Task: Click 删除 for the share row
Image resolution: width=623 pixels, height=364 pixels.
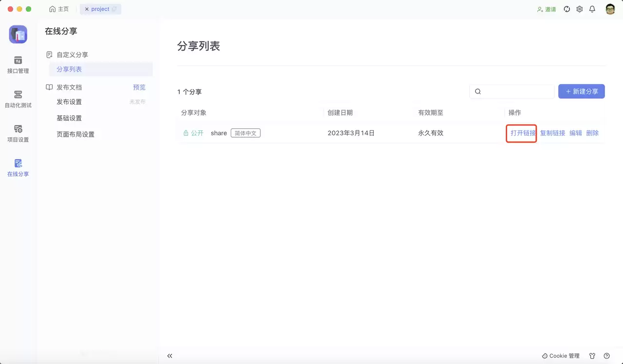Action: [x=592, y=133]
